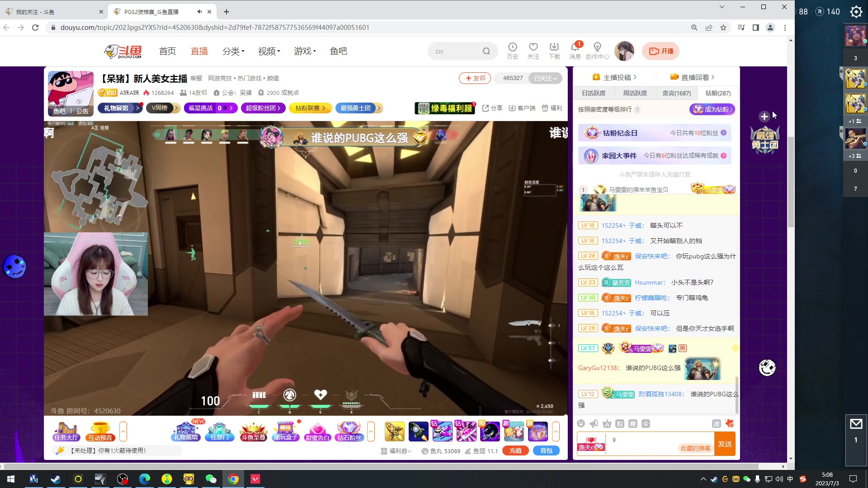Go to 首页 in the navigation
Viewport: 868px width, 488px height.
pos(167,51)
